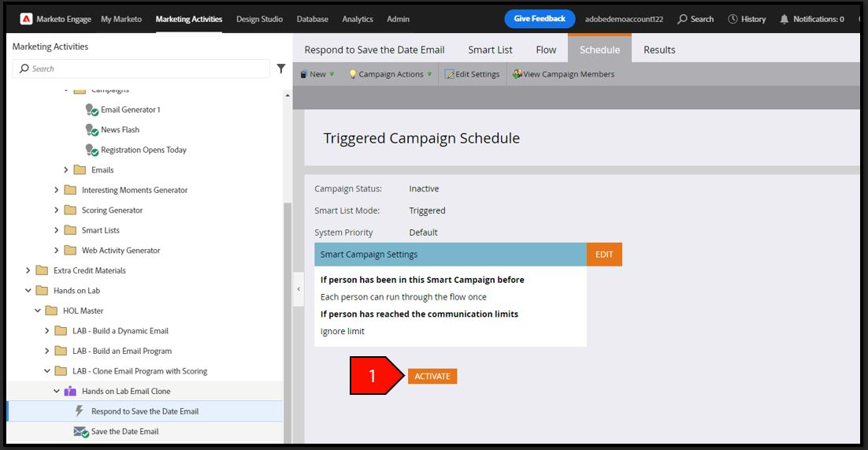Click the Notifications bell icon
The width and height of the screenshot is (868, 450).
(784, 19)
